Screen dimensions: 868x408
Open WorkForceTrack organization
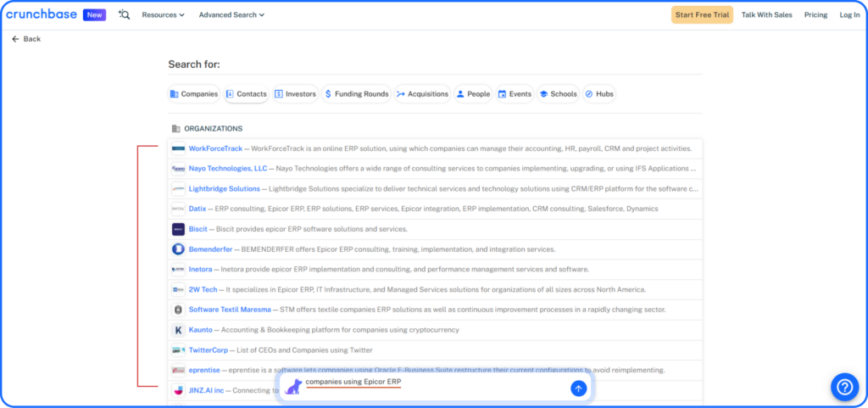pyautogui.click(x=215, y=148)
